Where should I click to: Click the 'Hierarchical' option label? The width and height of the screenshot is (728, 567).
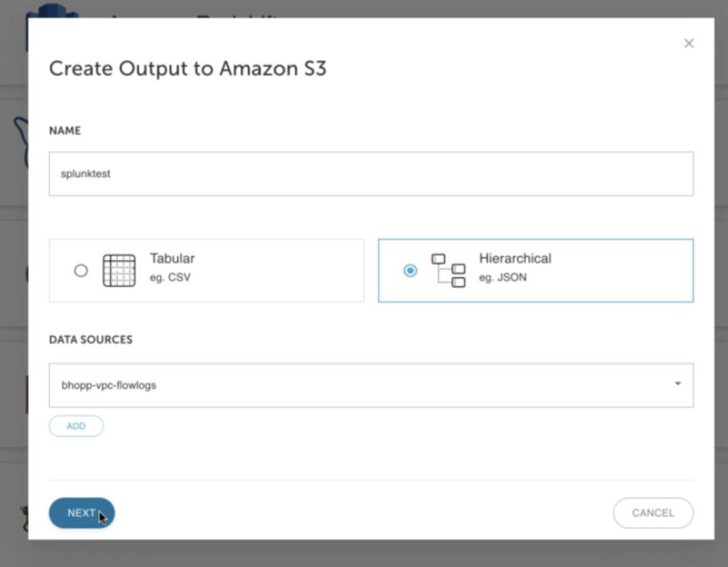point(515,259)
